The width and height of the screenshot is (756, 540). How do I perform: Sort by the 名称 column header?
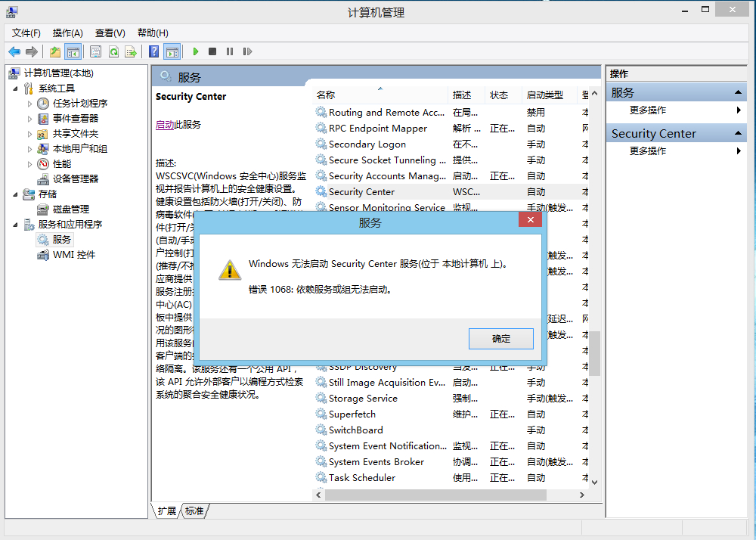click(x=380, y=95)
